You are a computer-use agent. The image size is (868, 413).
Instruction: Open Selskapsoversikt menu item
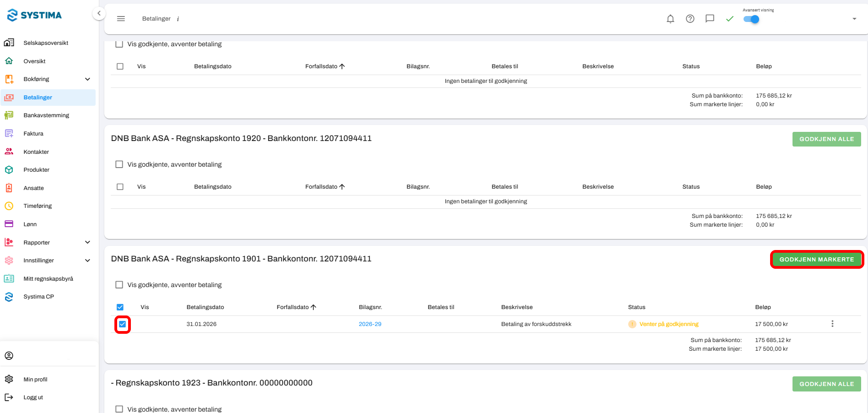click(46, 43)
